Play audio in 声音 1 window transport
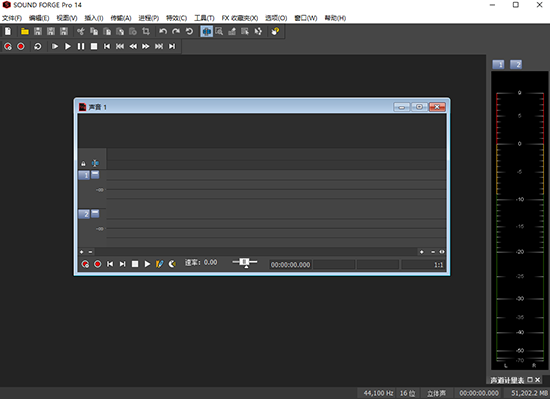This screenshot has height=399, width=550. click(147, 264)
